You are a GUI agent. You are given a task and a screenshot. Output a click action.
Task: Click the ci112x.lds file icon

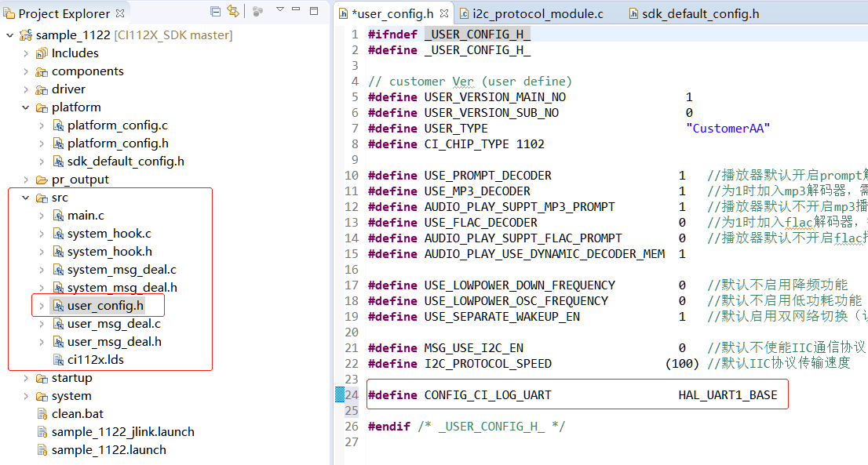(58, 360)
